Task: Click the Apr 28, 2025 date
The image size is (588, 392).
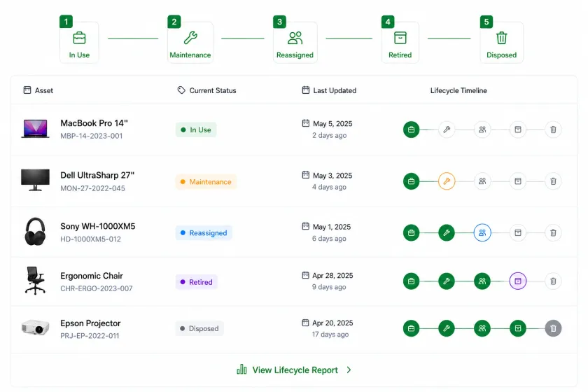Action: click(332, 275)
